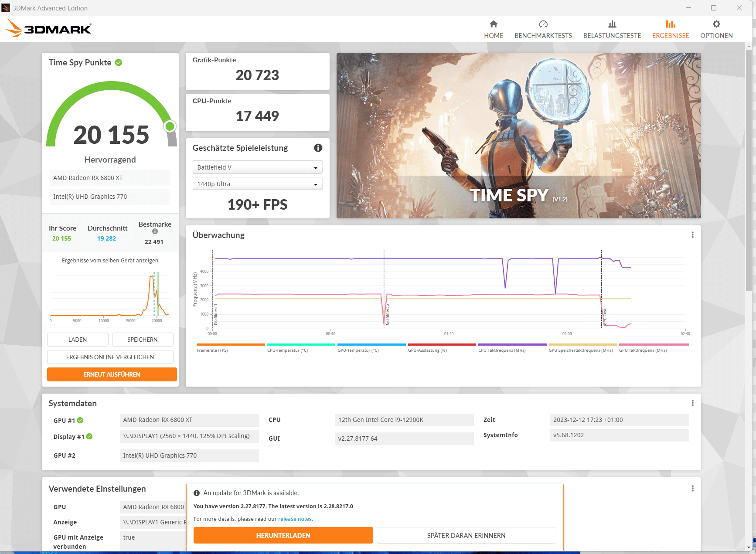Click the 190+ FPS estimate
This screenshot has width=756, height=554.
click(x=257, y=204)
